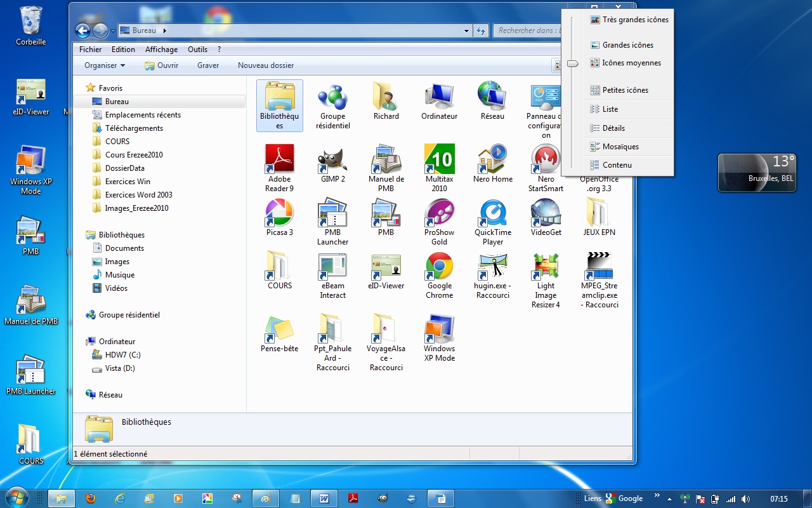
Task: Select the Nero Home shortcut icon
Action: pyautogui.click(x=492, y=164)
